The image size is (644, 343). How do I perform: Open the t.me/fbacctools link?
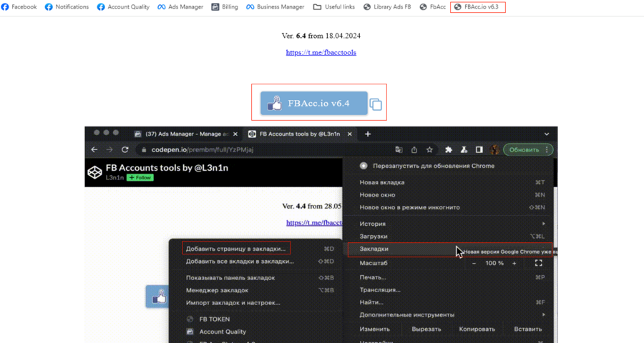click(x=321, y=52)
